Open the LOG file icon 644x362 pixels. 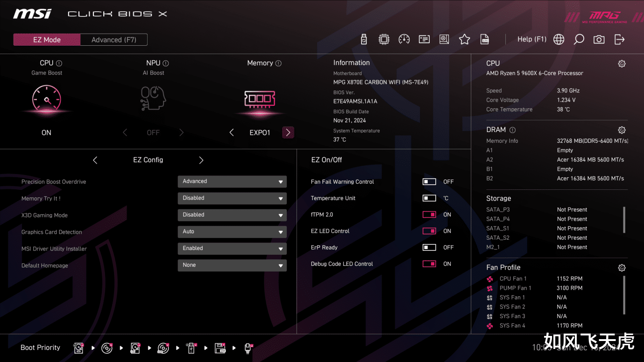coord(485,40)
